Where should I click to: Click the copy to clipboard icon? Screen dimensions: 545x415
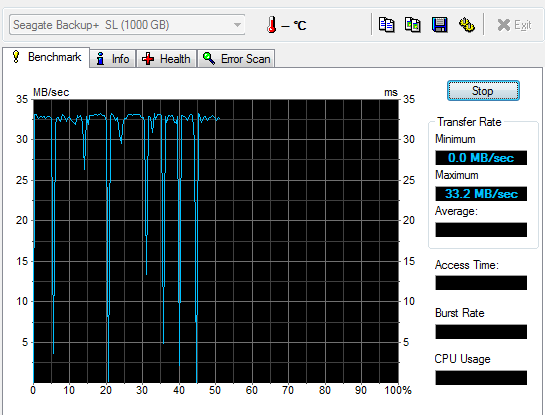(x=386, y=25)
